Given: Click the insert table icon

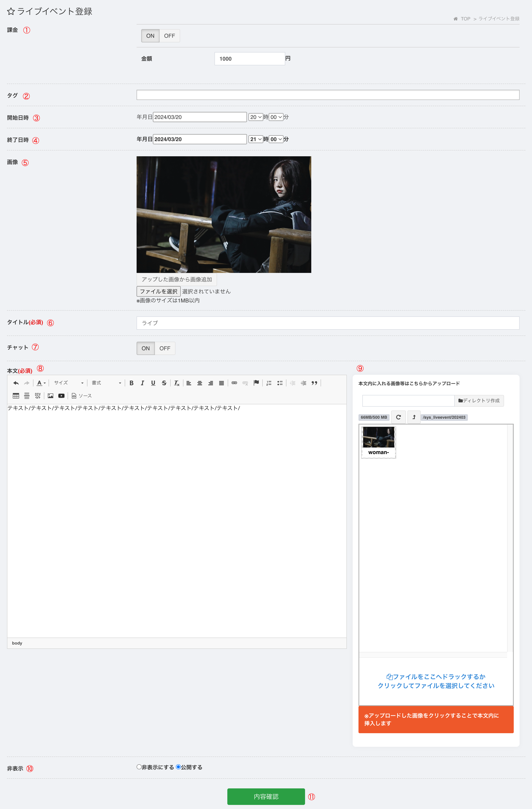Looking at the screenshot, I should pos(16,396).
